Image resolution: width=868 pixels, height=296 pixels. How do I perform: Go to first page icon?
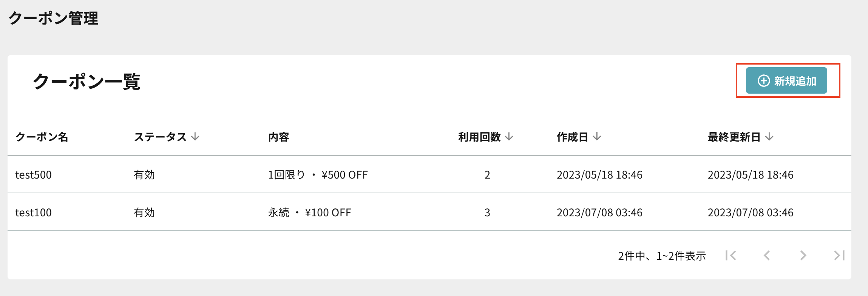731,256
